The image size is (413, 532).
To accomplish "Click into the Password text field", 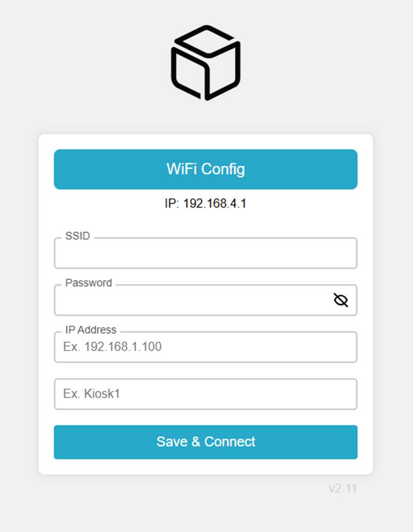I will pos(191,301).
